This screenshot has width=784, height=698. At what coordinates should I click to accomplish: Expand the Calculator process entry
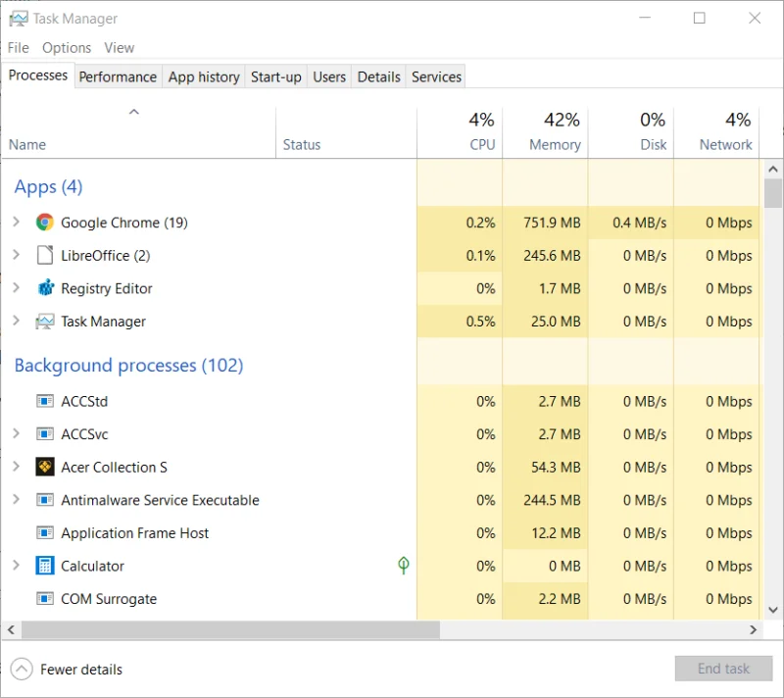[16, 566]
